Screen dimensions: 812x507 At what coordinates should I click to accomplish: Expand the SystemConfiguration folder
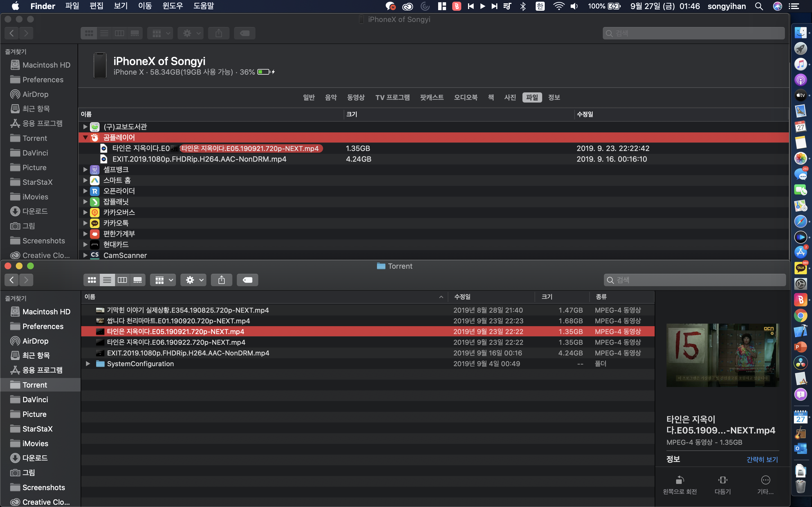88,364
